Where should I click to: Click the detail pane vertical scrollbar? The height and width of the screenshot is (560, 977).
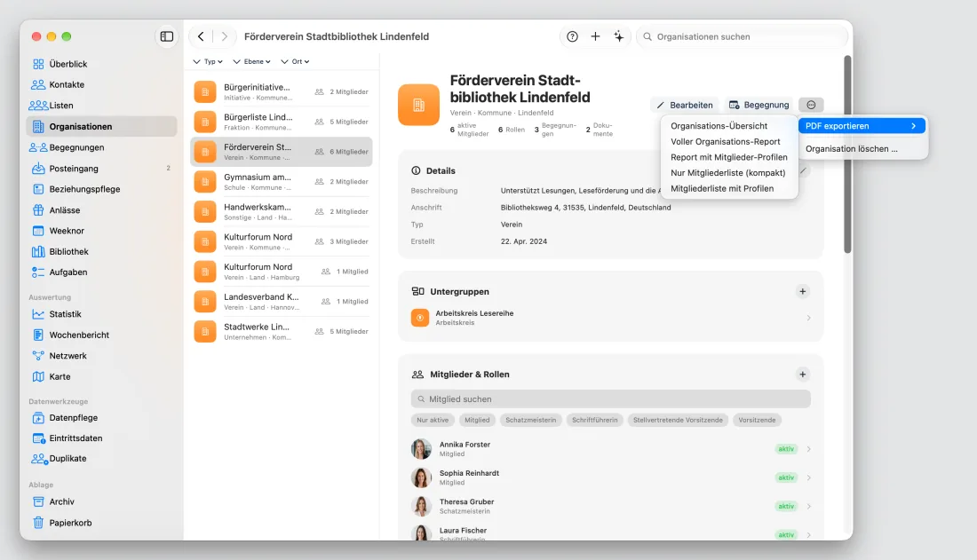click(x=847, y=154)
